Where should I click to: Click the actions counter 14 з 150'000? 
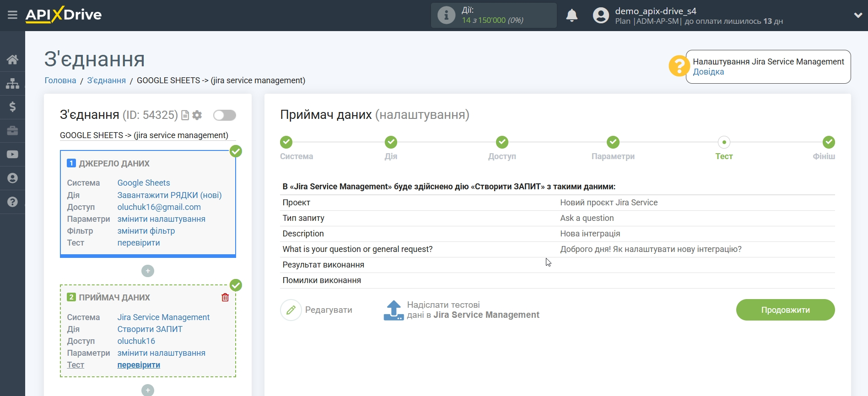[x=493, y=20]
